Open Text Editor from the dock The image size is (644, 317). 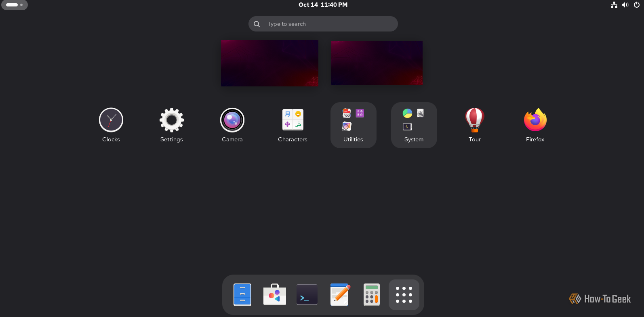[339, 295]
